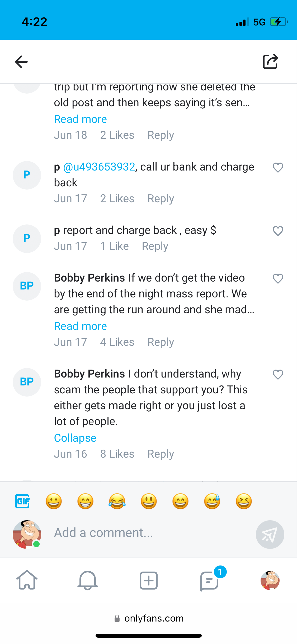Reply to the Jun 16 comment

click(161, 454)
